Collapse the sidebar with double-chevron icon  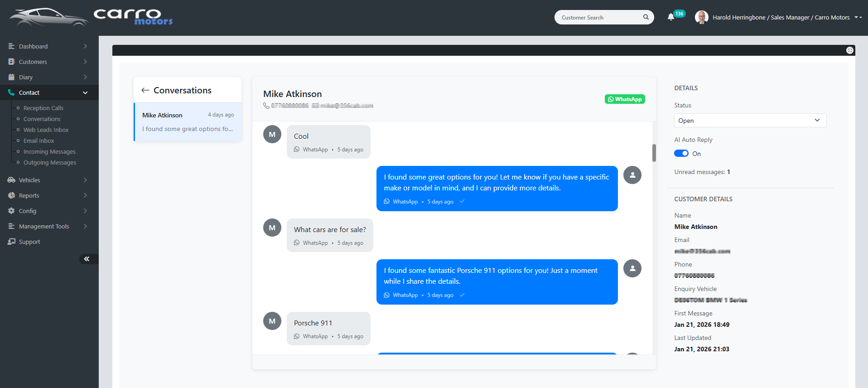(x=87, y=259)
